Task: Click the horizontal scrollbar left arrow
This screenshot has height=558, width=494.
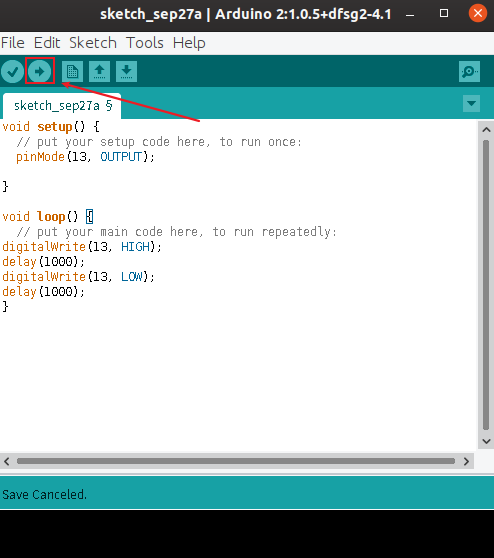Action: click(x=7, y=462)
